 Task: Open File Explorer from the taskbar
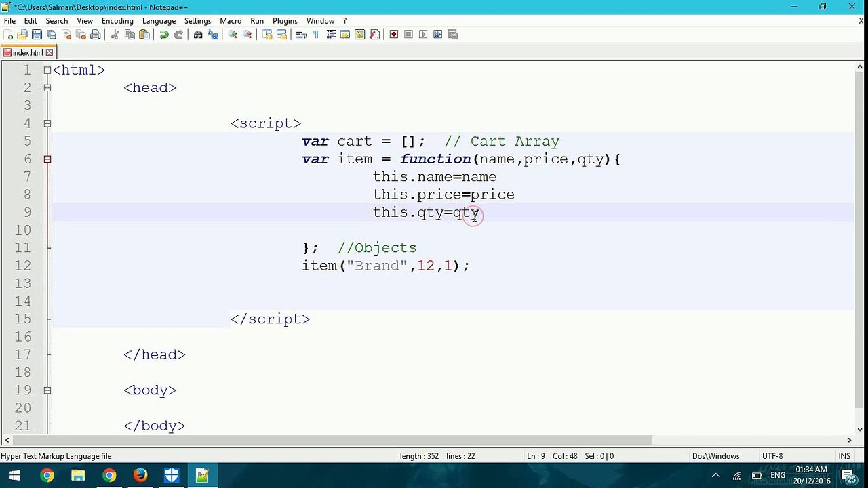pyautogui.click(x=78, y=475)
